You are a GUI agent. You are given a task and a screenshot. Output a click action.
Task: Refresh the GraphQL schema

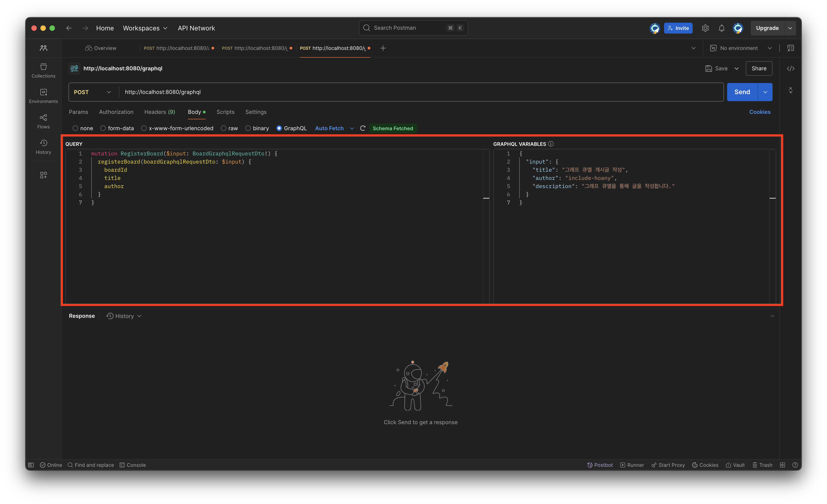click(362, 128)
